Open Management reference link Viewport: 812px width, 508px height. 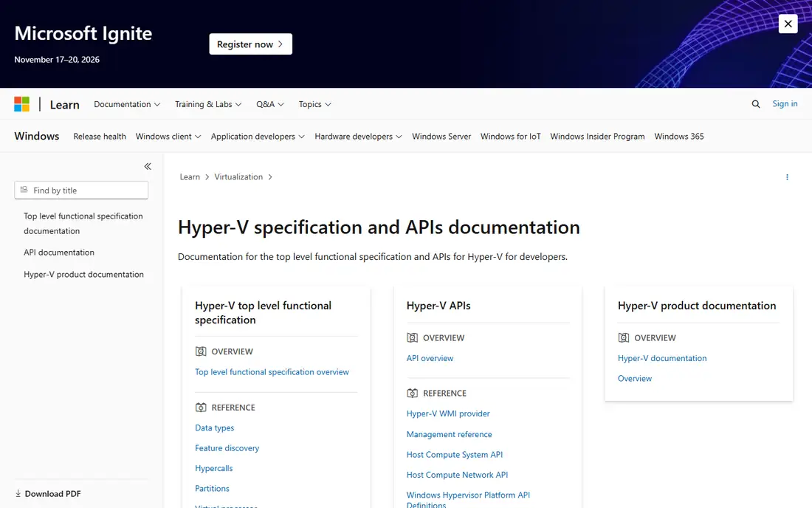(449, 434)
